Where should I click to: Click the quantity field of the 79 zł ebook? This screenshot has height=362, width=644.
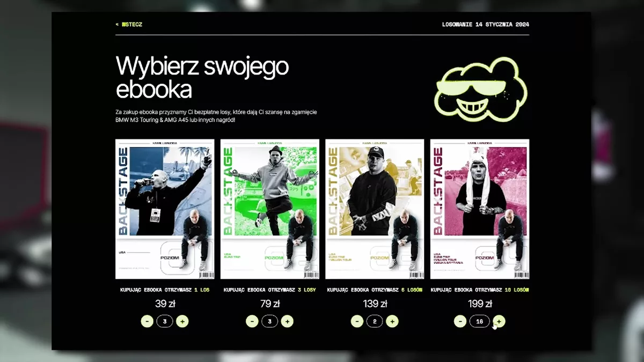270,321
